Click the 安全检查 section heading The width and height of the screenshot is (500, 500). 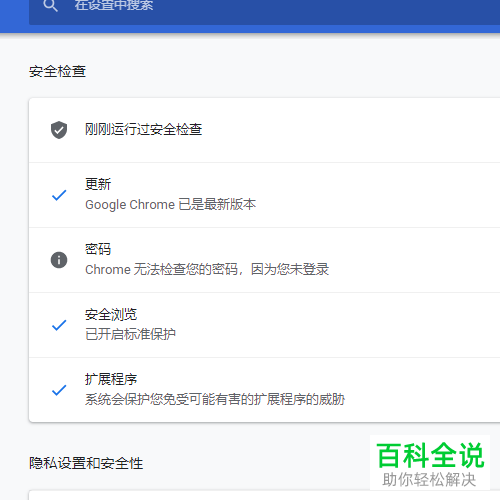tap(57, 71)
